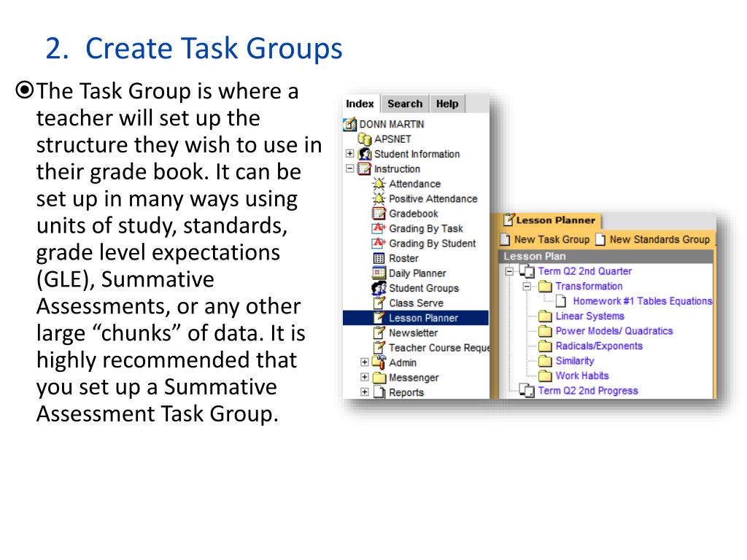The width and height of the screenshot is (747, 560).
Task: Click the Daily Planner text entry
Action: (x=417, y=273)
